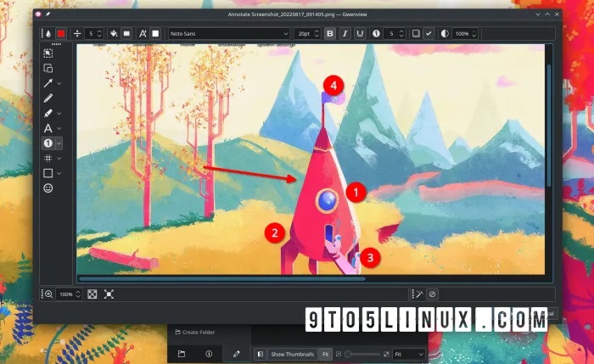The height and width of the screenshot is (364, 594).
Task: Click the number seed value field
Action: click(x=395, y=34)
